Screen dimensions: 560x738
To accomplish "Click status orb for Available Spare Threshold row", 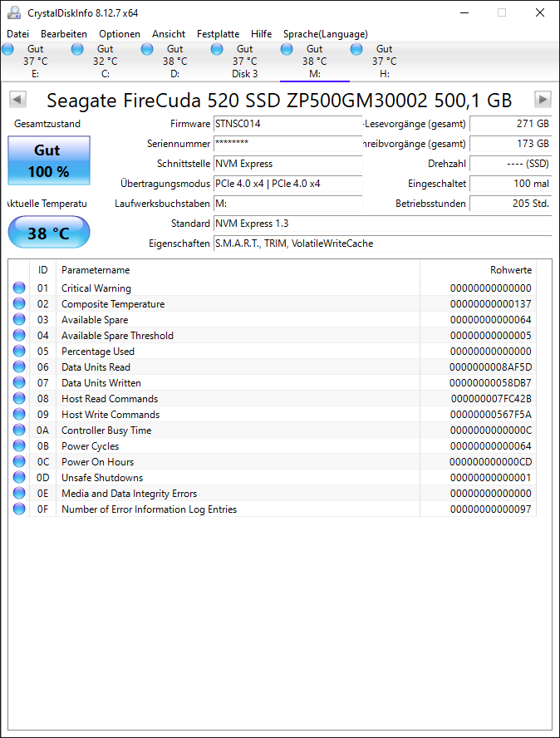I will [19, 335].
